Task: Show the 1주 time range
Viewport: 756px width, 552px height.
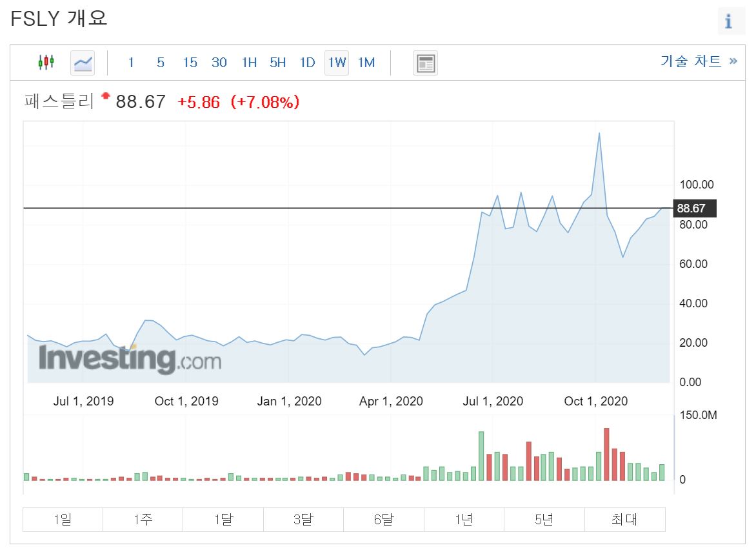Action: [x=143, y=520]
